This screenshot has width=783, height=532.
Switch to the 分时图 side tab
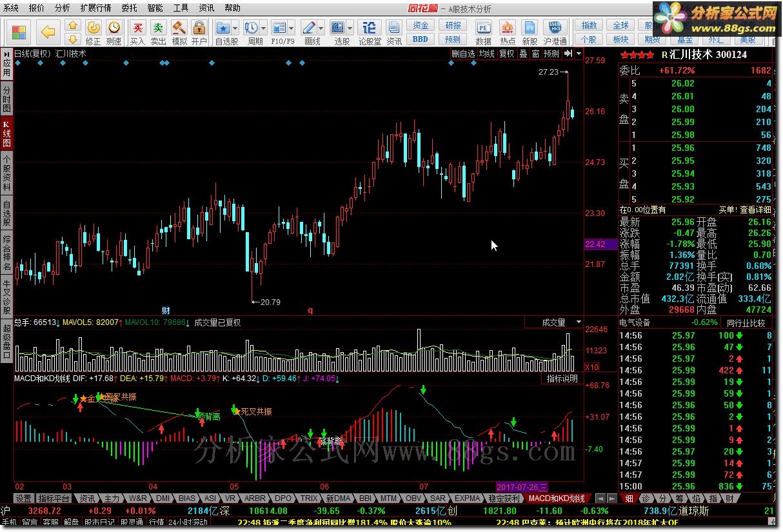[6, 99]
